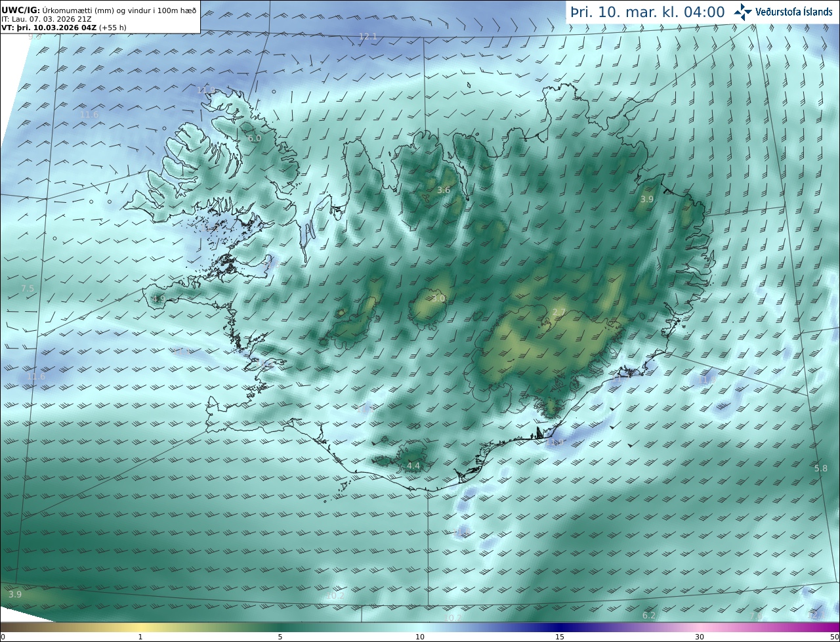840x642 pixels.
Task: Click the 1 tick on the color scale
Action: click(x=140, y=637)
